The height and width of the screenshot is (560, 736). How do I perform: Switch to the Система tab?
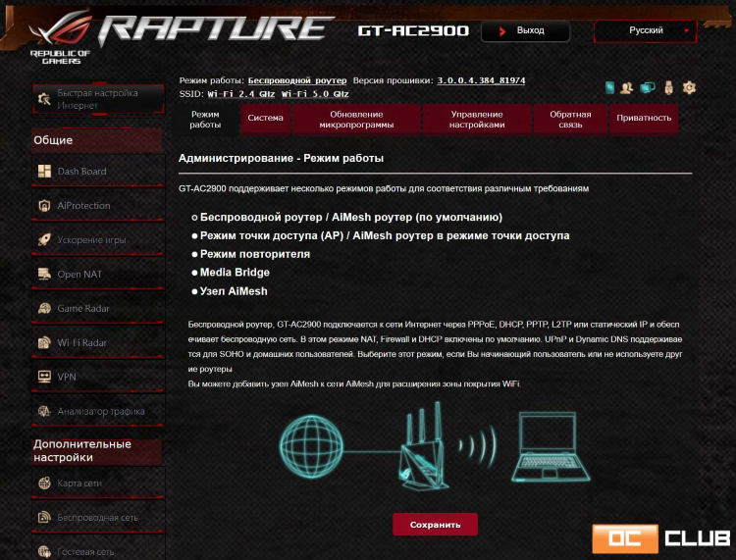(265, 119)
